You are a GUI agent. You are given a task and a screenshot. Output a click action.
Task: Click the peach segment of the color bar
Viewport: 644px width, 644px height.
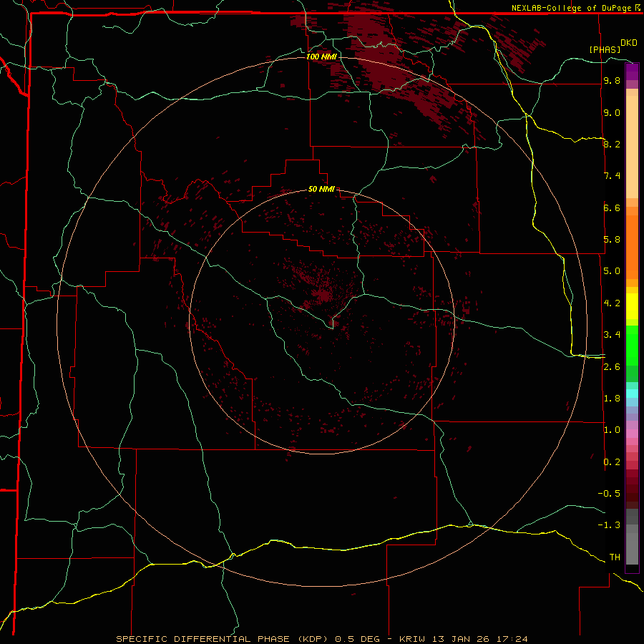pyautogui.click(x=632, y=147)
